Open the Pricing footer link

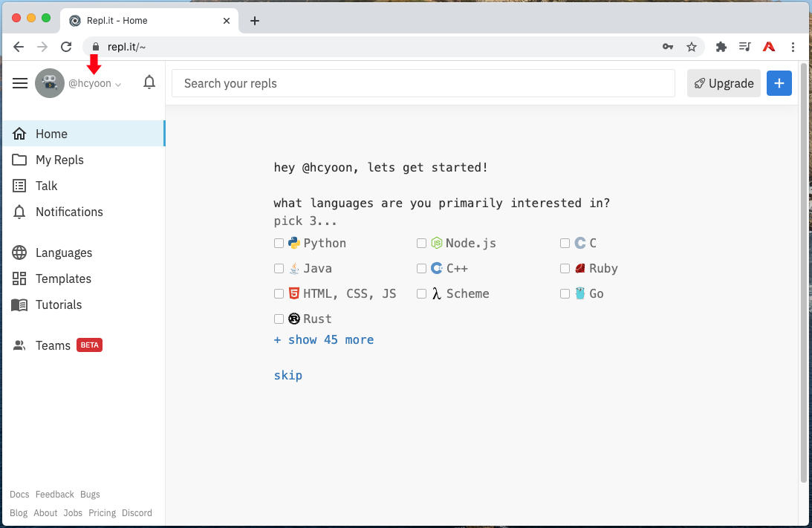point(102,513)
